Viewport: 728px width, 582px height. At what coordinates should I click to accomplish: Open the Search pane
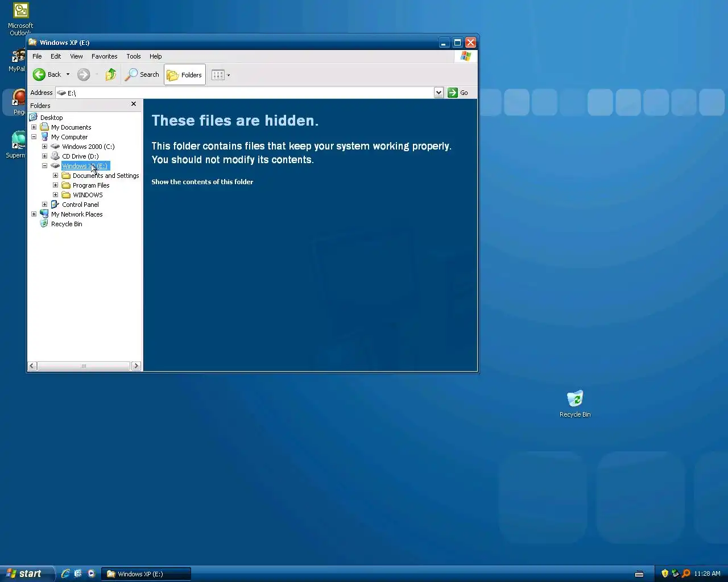point(142,74)
